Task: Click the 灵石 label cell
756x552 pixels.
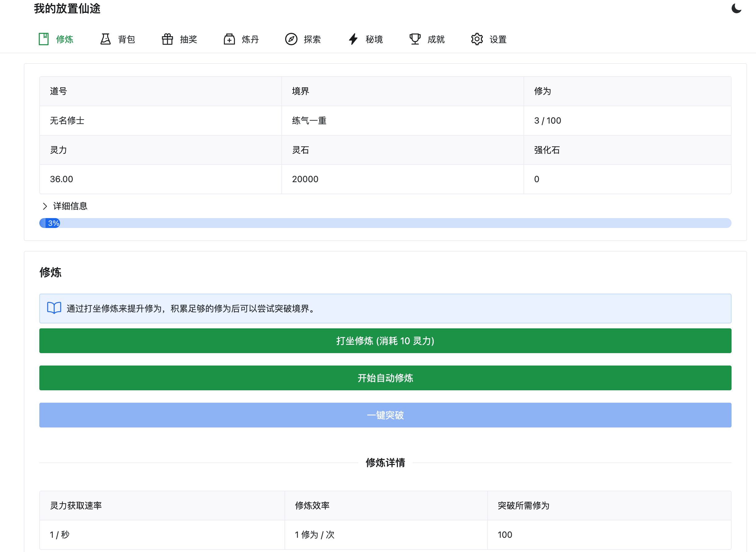Action: (403, 150)
